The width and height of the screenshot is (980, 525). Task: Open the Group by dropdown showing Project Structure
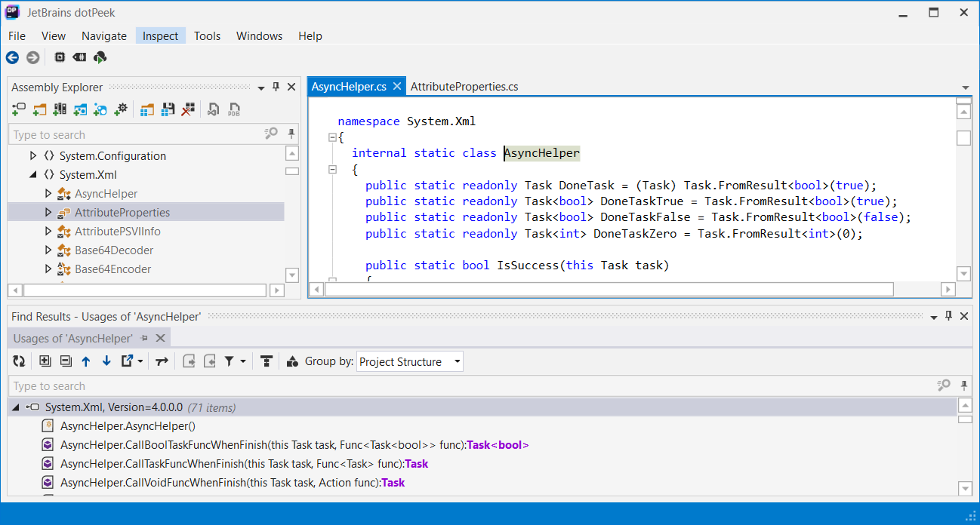point(409,361)
